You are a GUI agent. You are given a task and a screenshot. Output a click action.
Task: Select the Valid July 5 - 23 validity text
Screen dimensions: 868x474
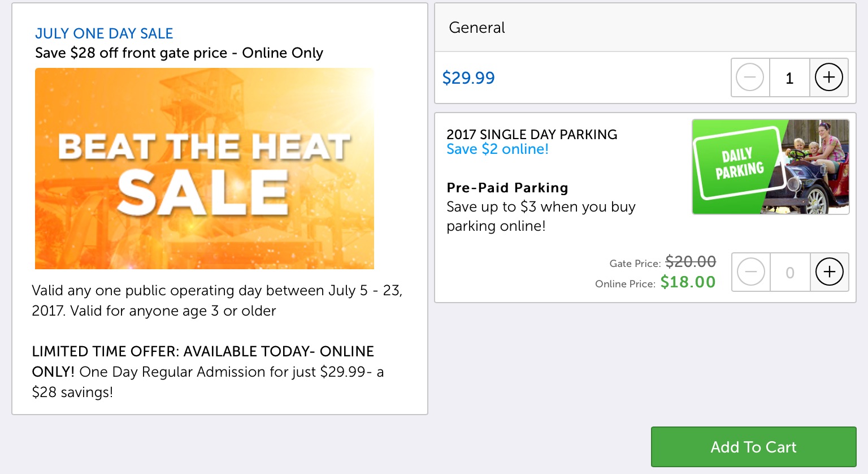click(x=217, y=300)
